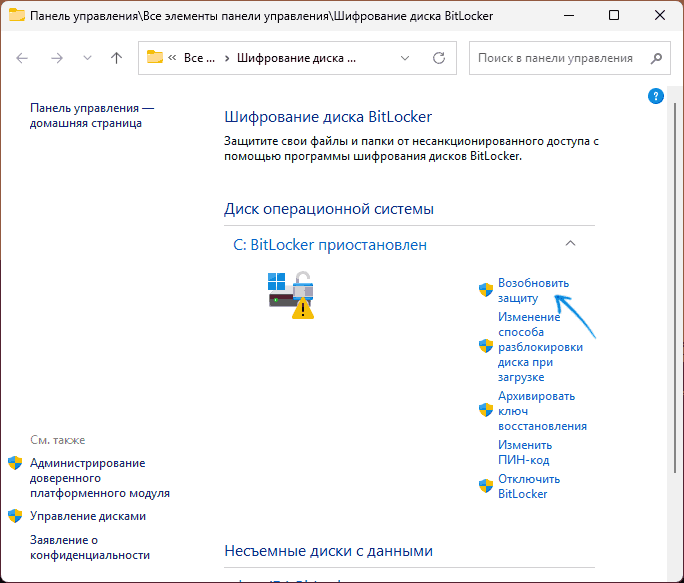Open Изменение способа разблокировки диска link
The height and width of the screenshot is (583, 684).
click(x=540, y=347)
